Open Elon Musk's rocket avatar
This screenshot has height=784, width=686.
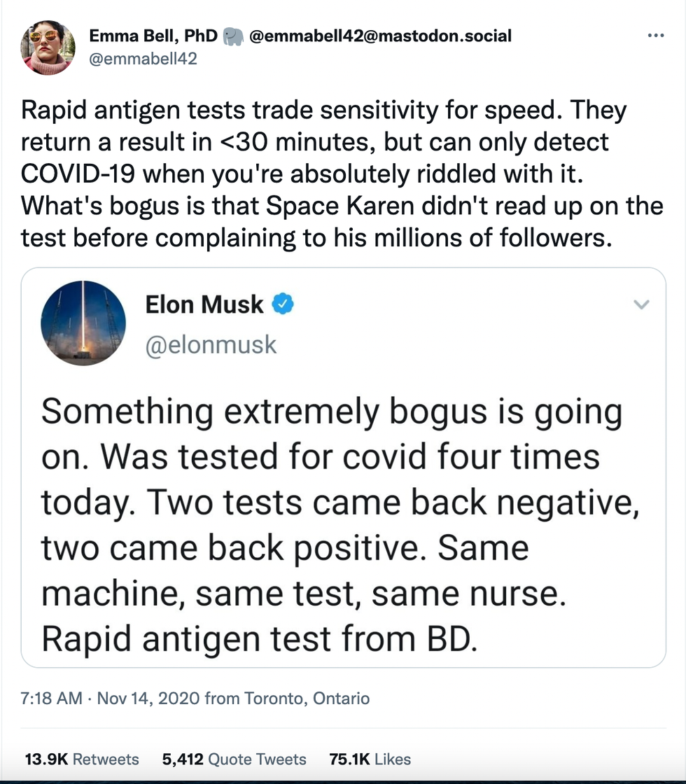[x=83, y=323]
